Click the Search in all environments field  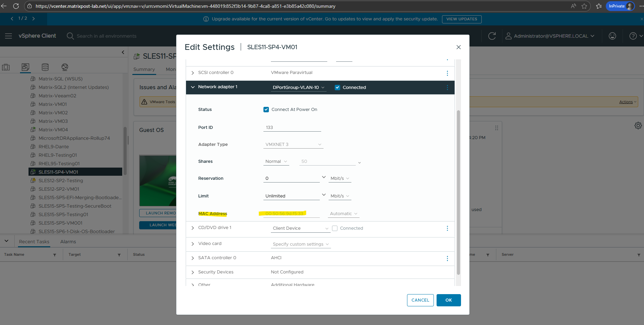107,36
